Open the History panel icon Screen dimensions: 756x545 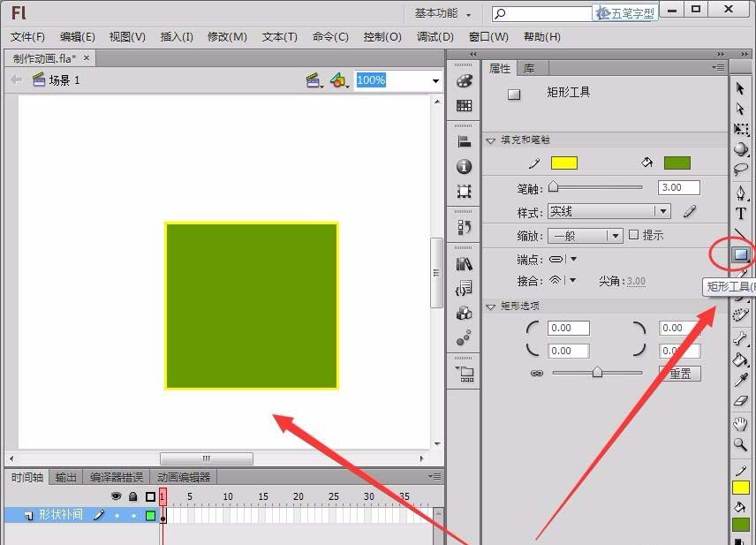[465, 227]
